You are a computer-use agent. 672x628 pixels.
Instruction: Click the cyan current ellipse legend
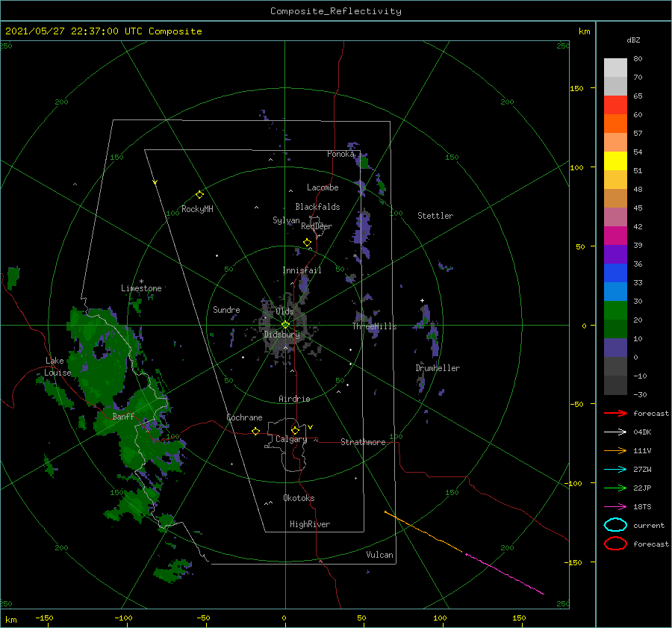tap(615, 525)
